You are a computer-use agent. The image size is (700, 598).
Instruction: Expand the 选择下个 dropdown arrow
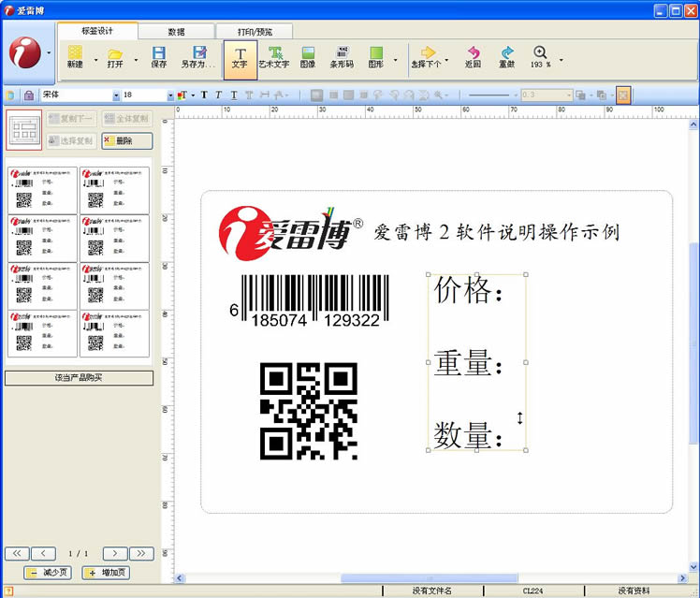point(446,59)
